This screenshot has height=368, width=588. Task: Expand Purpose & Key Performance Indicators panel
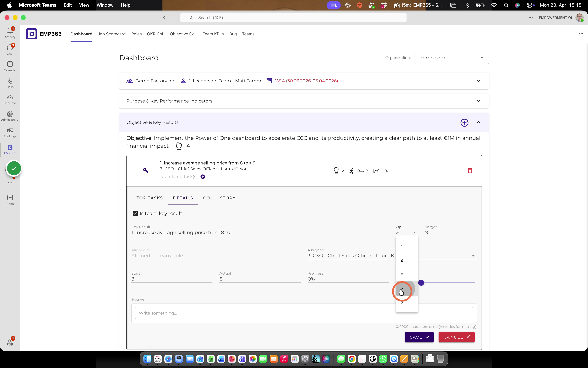(x=478, y=101)
